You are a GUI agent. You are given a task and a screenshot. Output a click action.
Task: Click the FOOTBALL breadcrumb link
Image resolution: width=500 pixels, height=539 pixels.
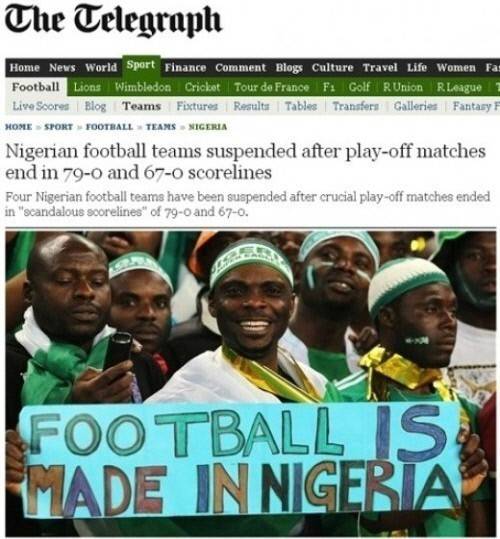pos(109,127)
